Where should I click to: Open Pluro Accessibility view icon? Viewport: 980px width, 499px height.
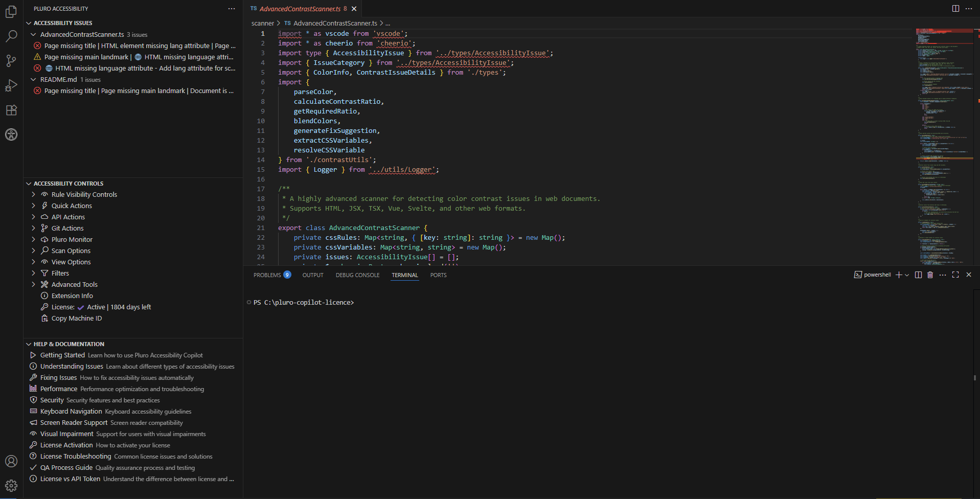[11, 134]
